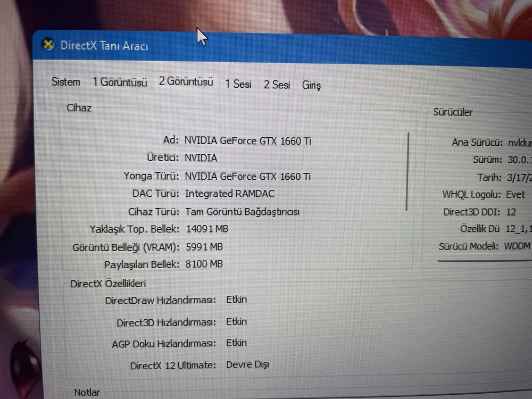The width and height of the screenshot is (532, 399).
Task: Click the DAC Türü label
Action: click(x=155, y=194)
